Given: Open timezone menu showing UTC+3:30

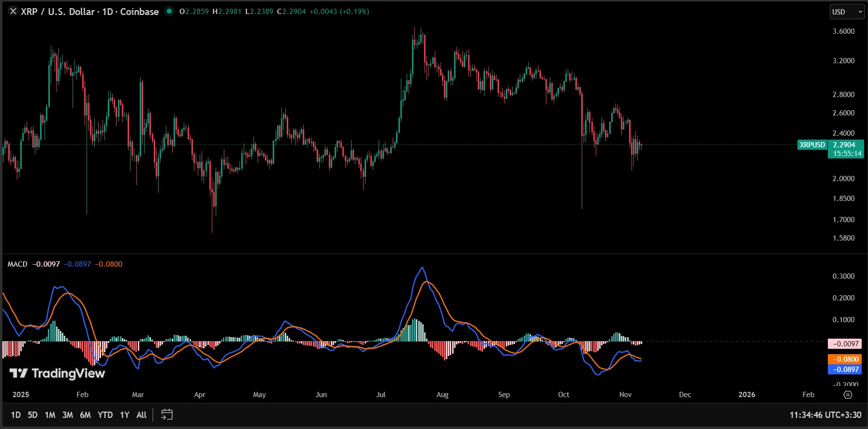Looking at the screenshot, I should 825,415.
